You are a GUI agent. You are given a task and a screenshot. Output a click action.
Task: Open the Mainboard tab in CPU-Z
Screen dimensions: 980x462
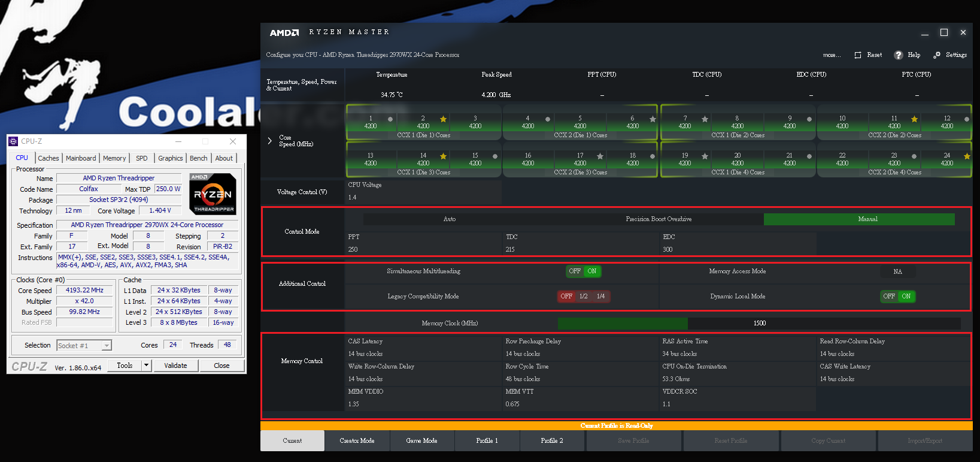81,158
